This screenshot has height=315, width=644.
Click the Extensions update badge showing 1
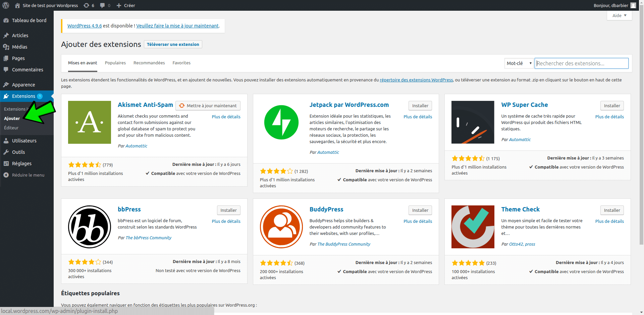[40, 96]
